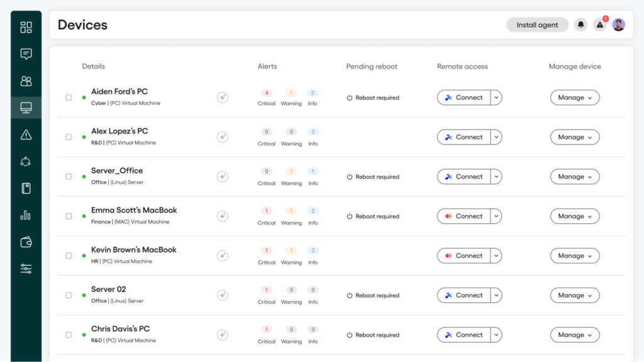Screen dimensions: 644x362
Task: Select the checkbox for Server_Office
Action: click(69, 177)
